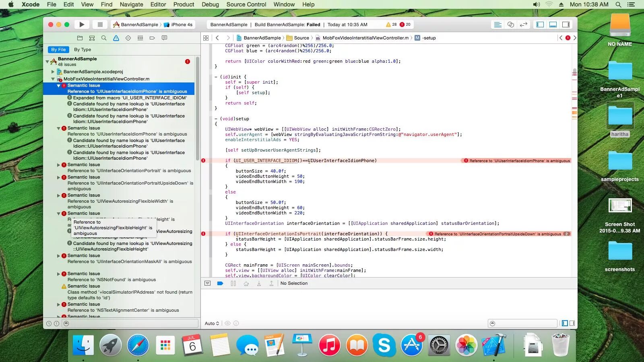
Task: Open the Source Control menu
Action: pos(246,4)
